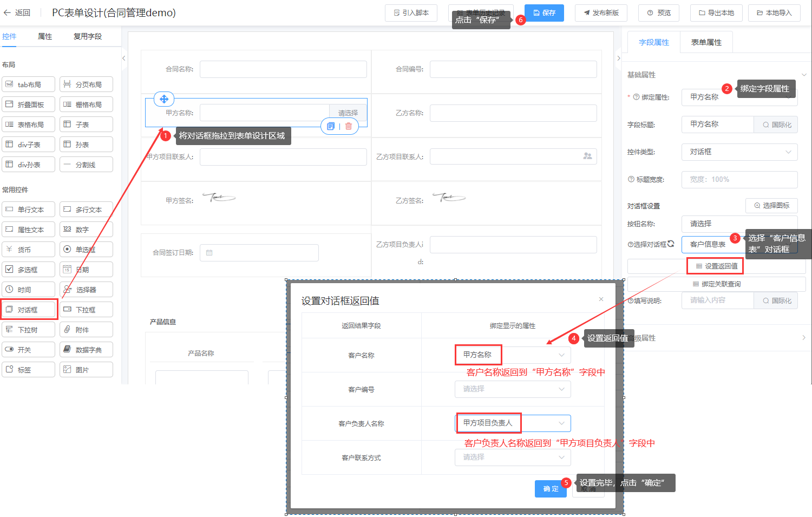
Task: Go back using the 返回 arrow
Action: pos(17,13)
